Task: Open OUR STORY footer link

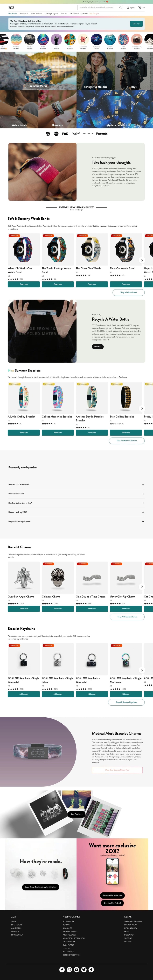Action: [x=16, y=931]
